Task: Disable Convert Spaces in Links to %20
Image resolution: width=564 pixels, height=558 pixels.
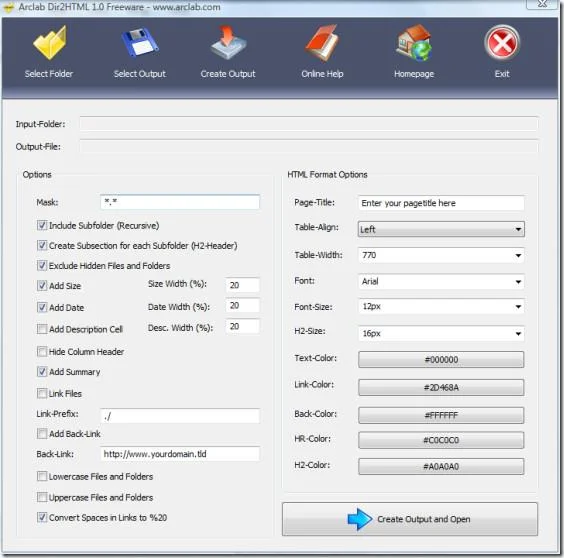Action: 42,517
